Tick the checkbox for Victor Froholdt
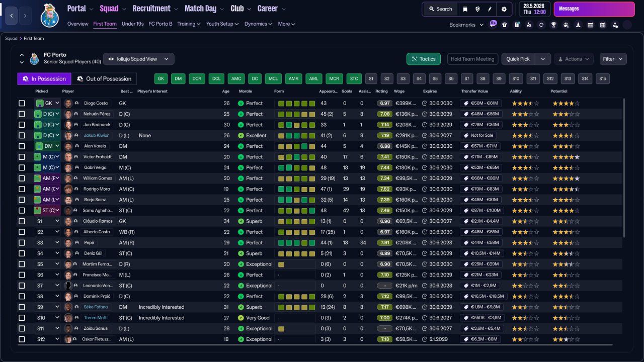644x362 pixels. (x=22, y=157)
